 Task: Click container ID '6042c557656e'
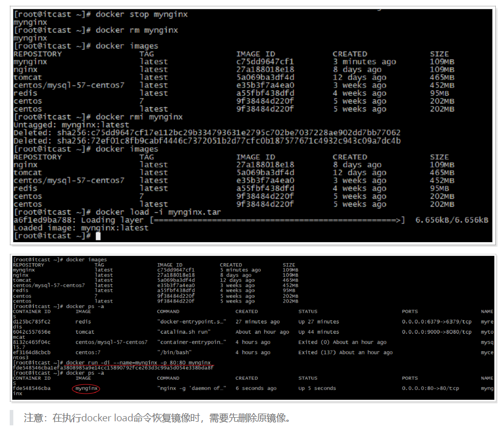tap(32, 332)
